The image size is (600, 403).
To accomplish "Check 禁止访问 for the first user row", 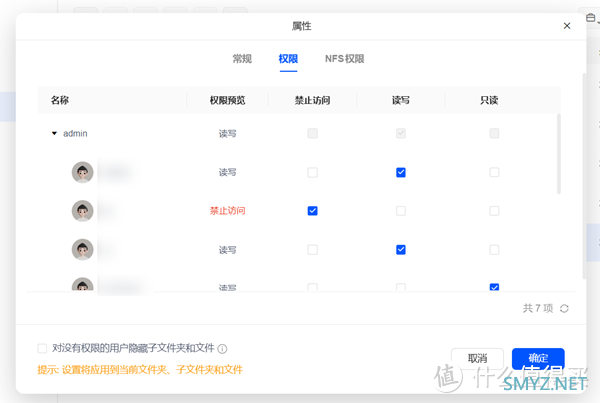I will pyautogui.click(x=313, y=172).
